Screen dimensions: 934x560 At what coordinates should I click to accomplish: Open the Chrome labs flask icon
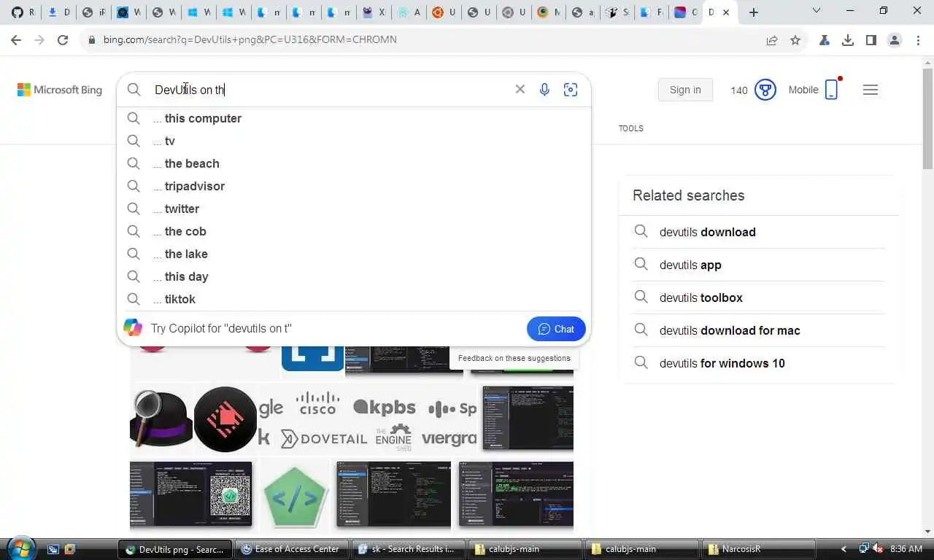click(825, 40)
